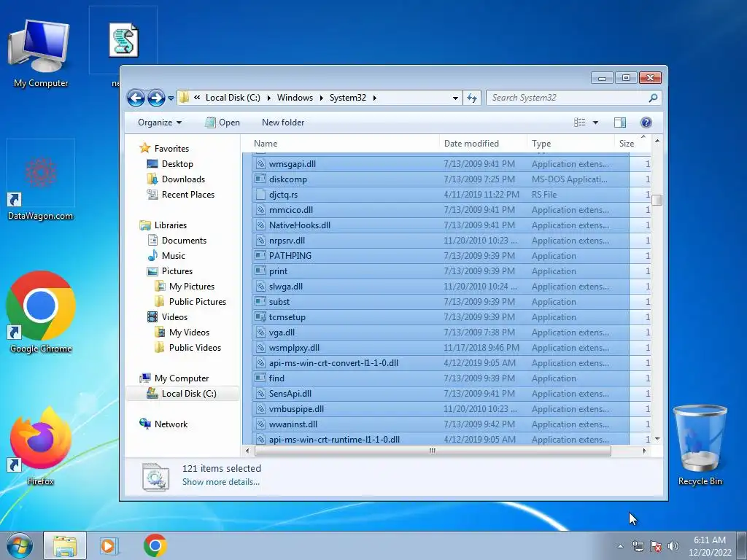747x560 pixels.
Task: Toggle the preview pane icon
Action: [620, 122]
